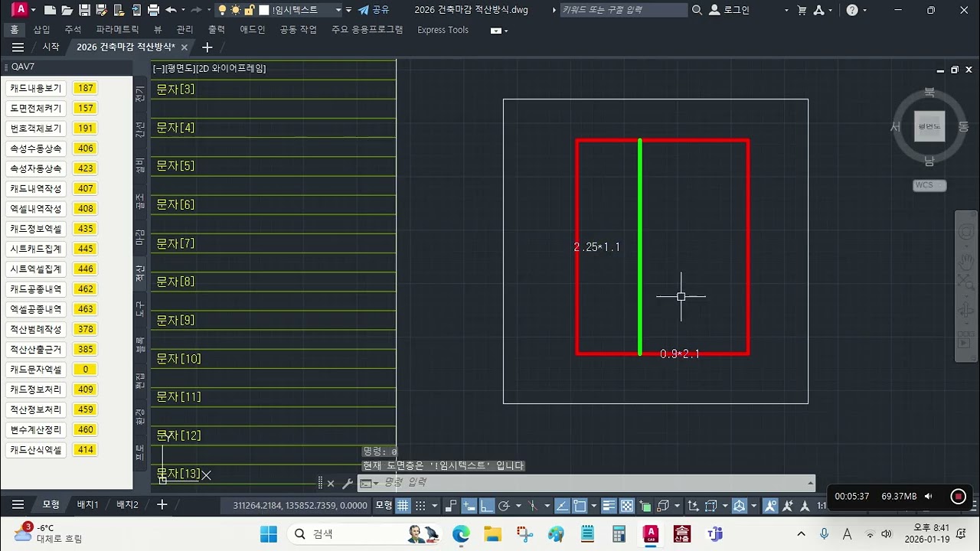The width and height of the screenshot is (980, 551).
Task: Open the 홈 ribbon tab
Action: [14, 30]
